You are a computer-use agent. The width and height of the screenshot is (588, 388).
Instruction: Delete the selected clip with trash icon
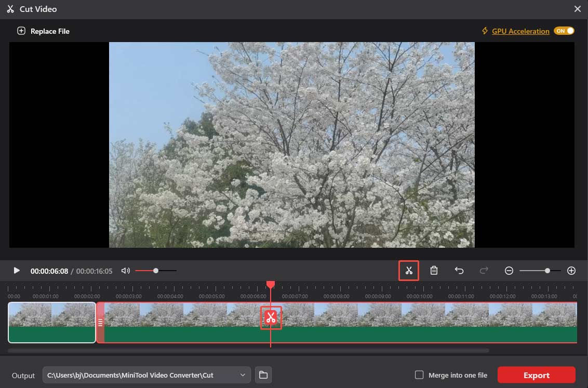coord(434,270)
